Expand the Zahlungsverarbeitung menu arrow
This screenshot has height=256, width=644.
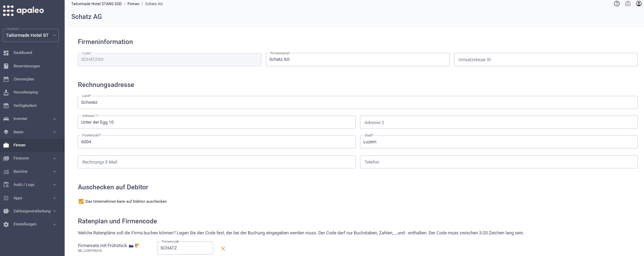[54, 211]
